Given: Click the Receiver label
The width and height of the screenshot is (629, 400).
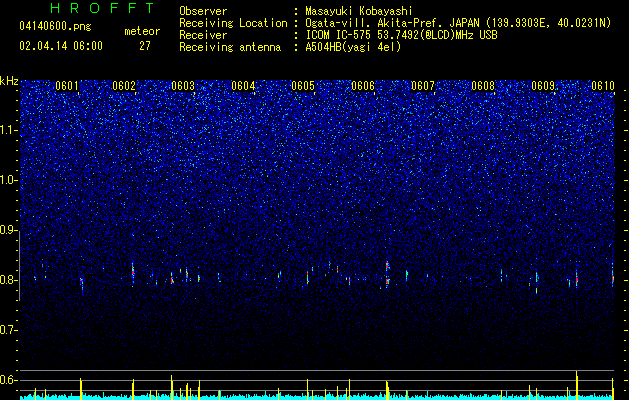Looking at the screenshot, I should 203,35.
